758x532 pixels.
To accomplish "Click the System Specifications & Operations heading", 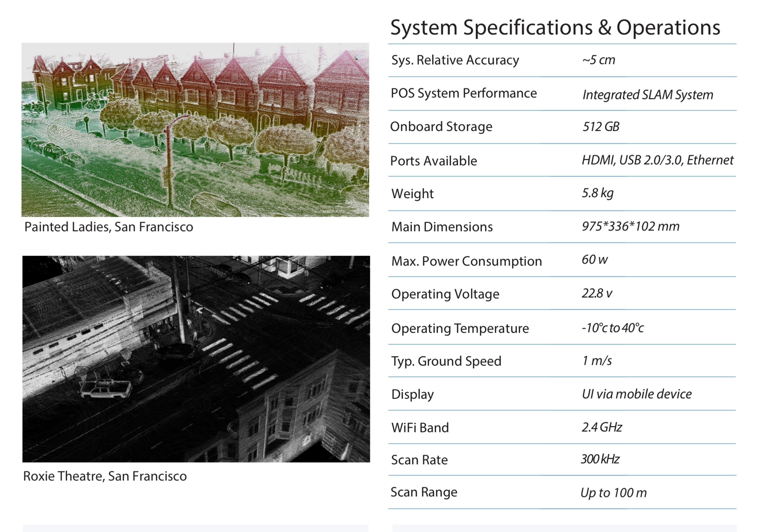I will 555,27.
